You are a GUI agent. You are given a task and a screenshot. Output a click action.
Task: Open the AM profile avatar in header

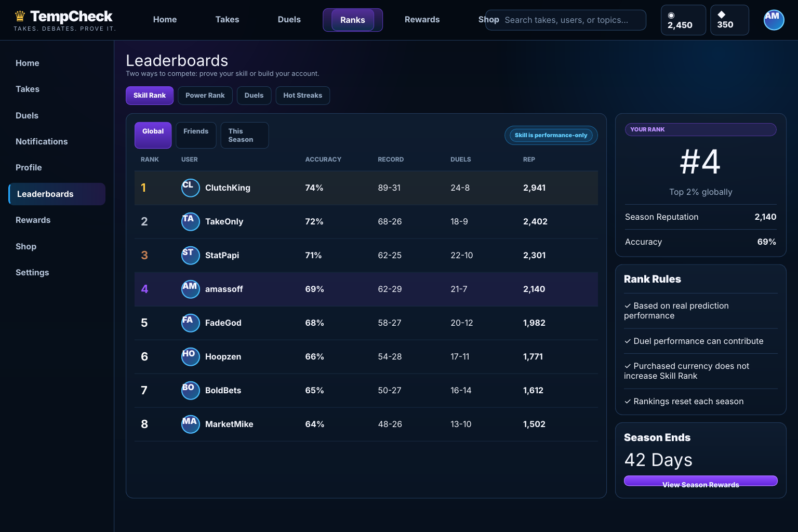774,20
